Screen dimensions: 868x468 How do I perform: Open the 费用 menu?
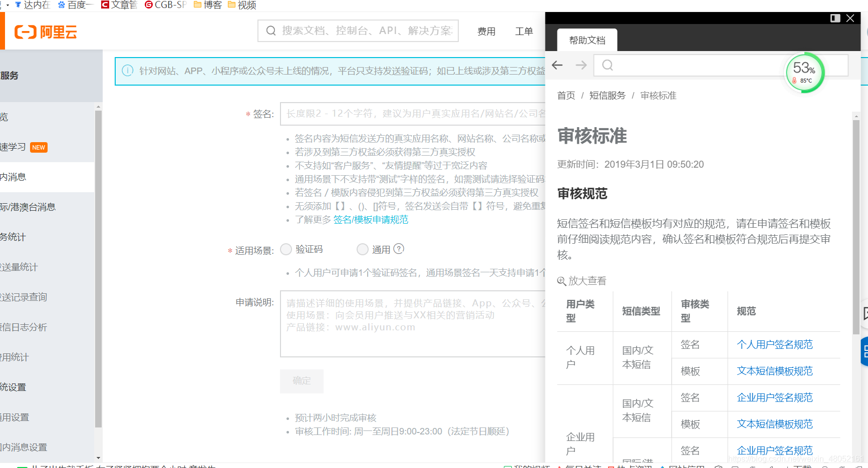coord(486,32)
